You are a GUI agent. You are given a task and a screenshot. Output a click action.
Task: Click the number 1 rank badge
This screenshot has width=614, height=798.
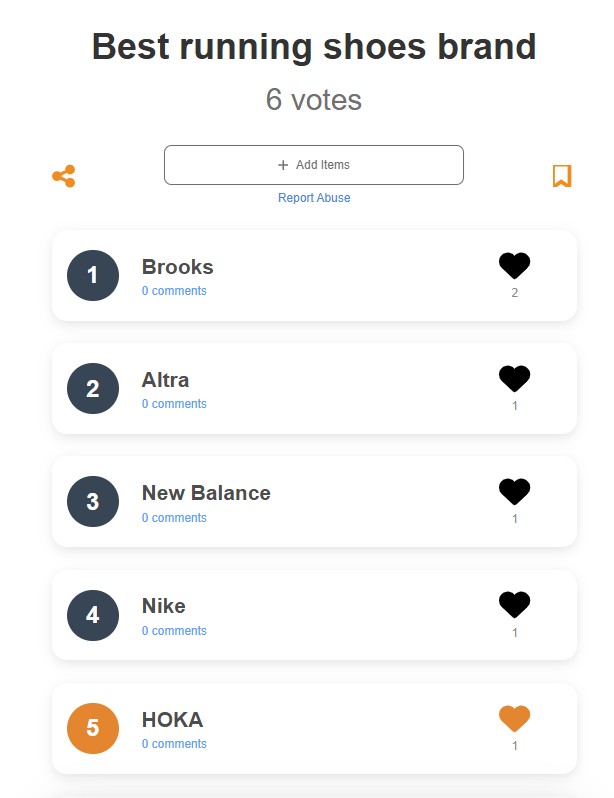coord(93,275)
